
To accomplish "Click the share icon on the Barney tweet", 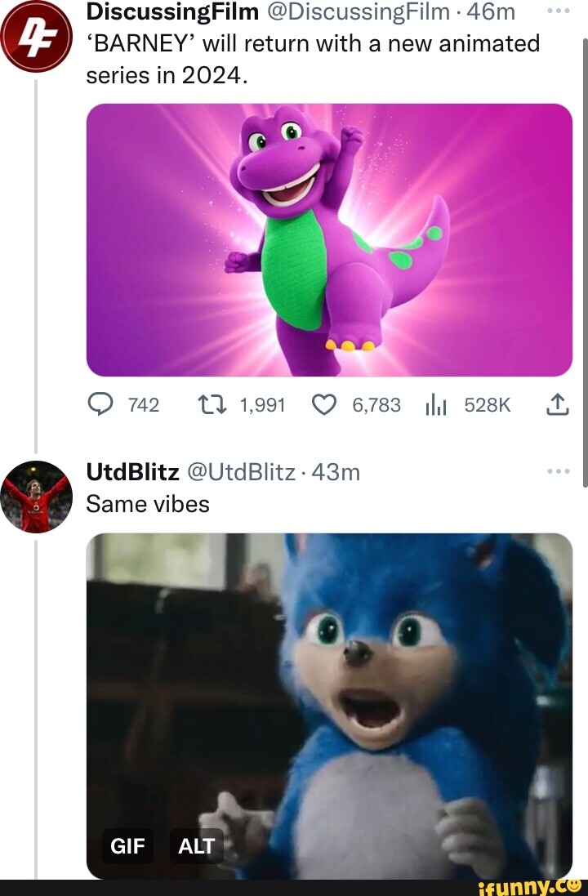I will [x=558, y=403].
